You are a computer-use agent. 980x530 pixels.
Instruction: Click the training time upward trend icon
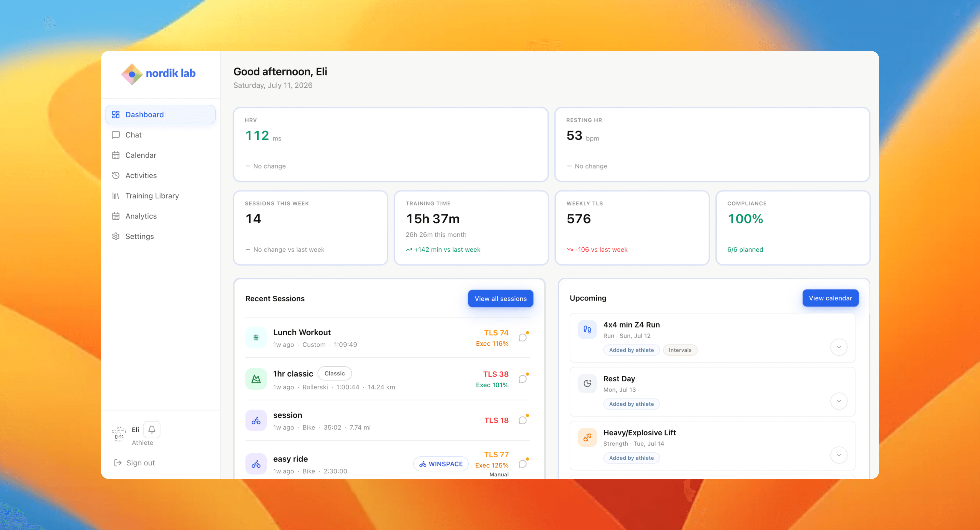coord(409,250)
